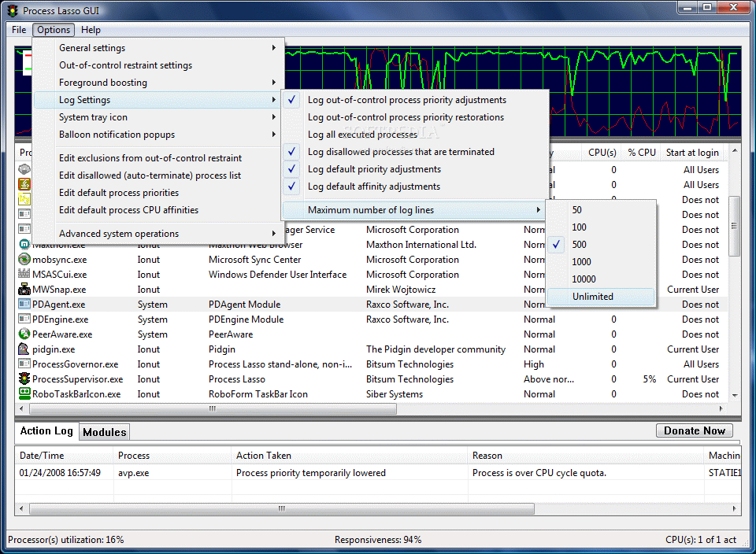The height and width of the screenshot is (554, 756).
Task: Click the ProcessGovernor.exe icon
Action: (x=24, y=364)
